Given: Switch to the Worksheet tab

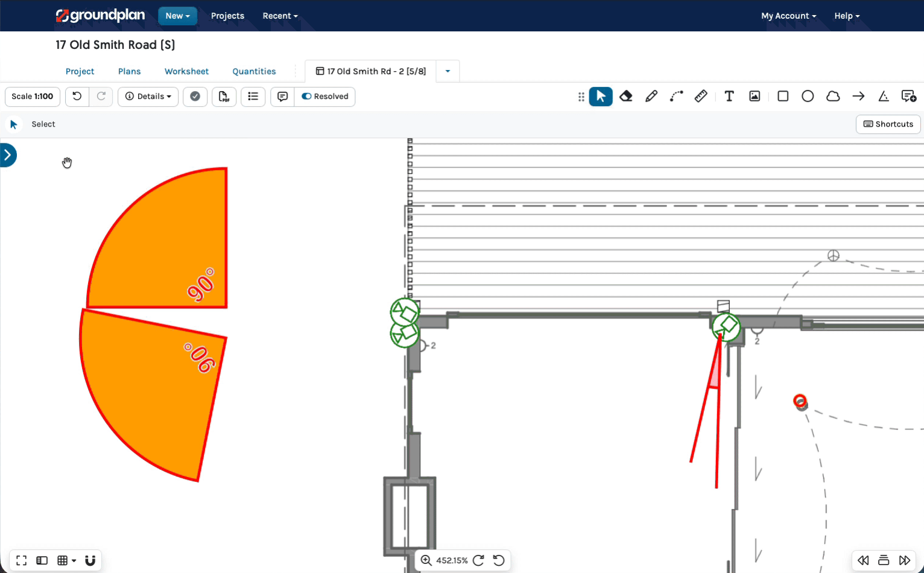Looking at the screenshot, I should (x=186, y=71).
